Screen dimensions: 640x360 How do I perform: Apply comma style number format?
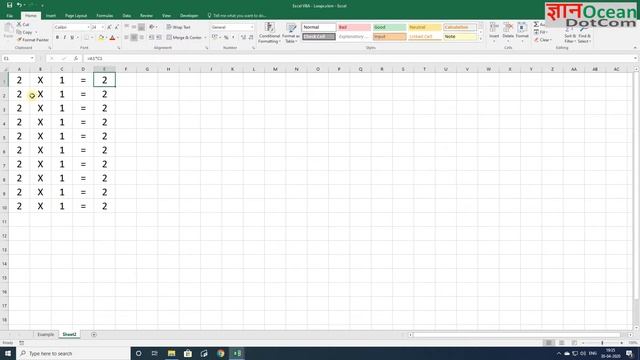tap(233, 37)
